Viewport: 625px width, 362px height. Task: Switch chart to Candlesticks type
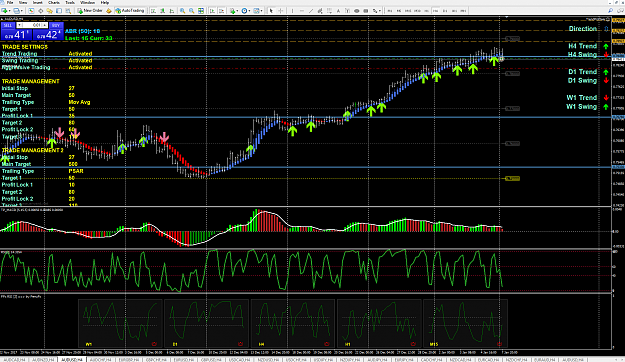coord(162,11)
